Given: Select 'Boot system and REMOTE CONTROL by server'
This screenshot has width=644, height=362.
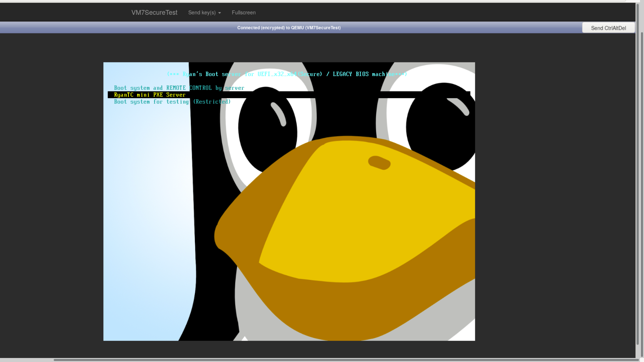Looking at the screenshot, I should tap(179, 88).
